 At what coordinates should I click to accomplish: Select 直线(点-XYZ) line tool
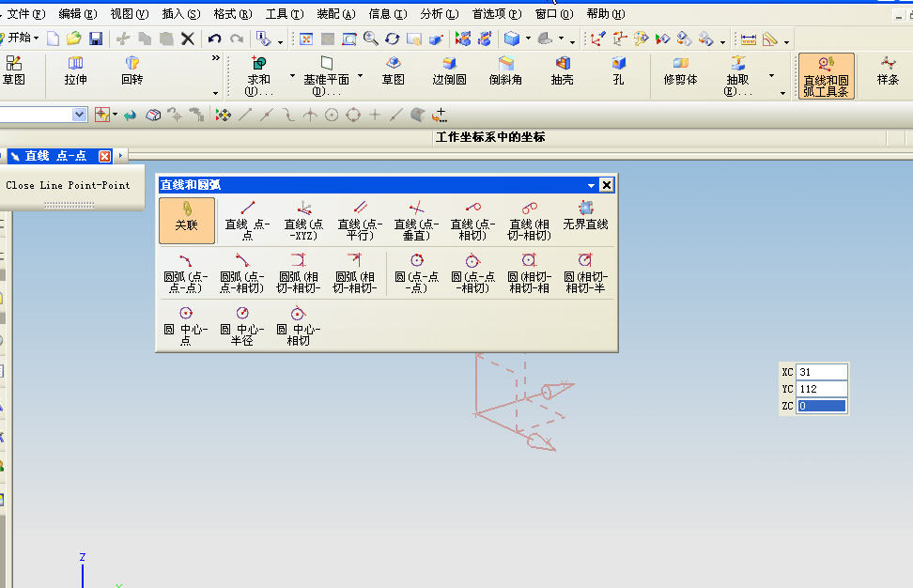(x=303, y=220)
